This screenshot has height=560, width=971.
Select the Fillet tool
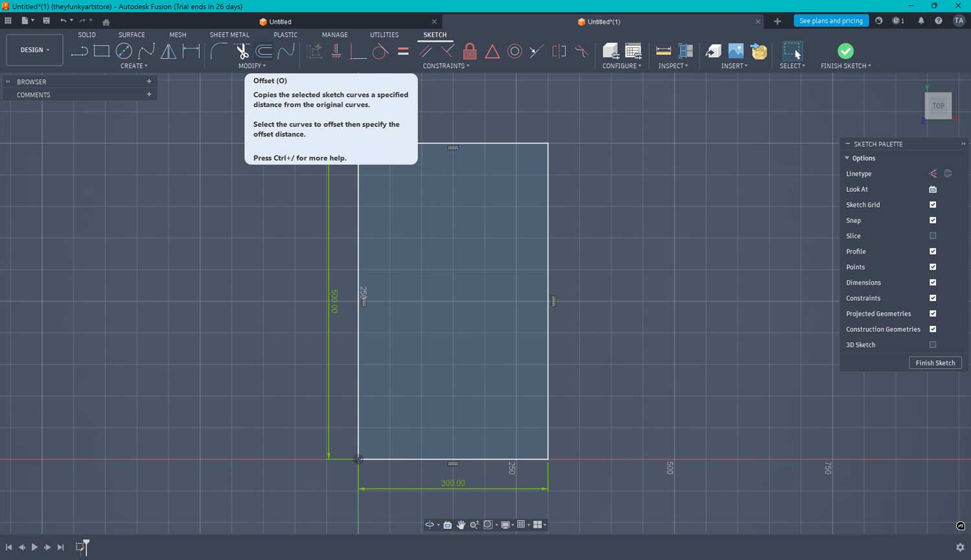[219, 51]
